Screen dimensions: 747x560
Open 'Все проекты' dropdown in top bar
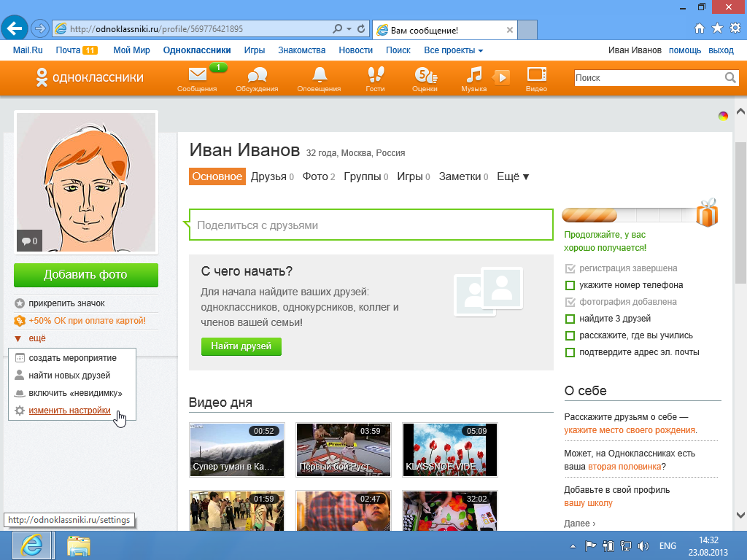pos(453,50)
